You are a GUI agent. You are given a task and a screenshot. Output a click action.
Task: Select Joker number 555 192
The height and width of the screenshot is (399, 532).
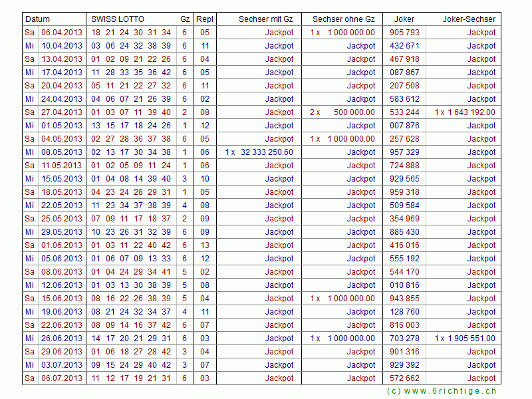point(404,259)
